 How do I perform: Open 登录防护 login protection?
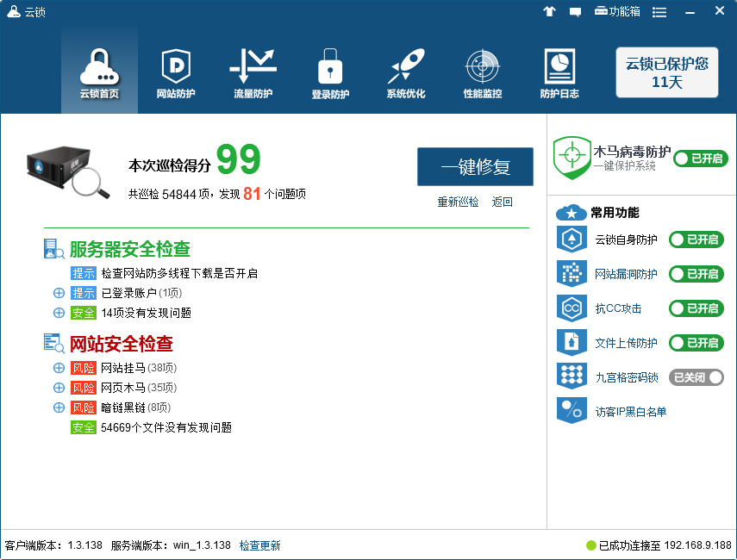[x=328, y=69]
